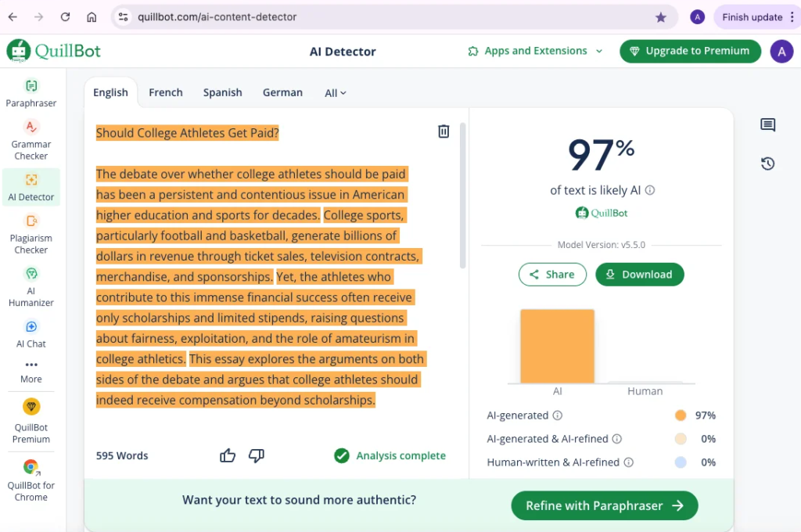Switch to the German tab
Screen dimensions: 801x532
[282, 92]
